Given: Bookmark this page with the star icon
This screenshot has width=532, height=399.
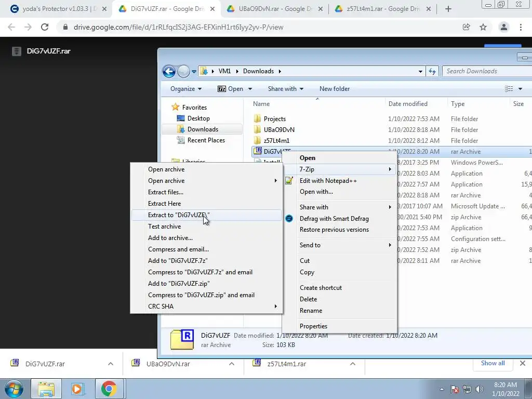Looking at the screenshot, I should pos(483,27).
